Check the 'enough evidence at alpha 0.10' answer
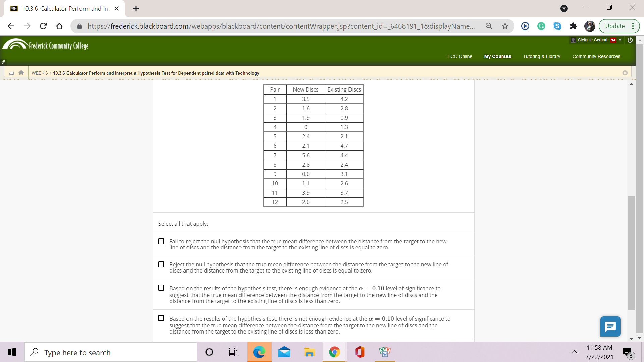This screenshot has height=362, width=644. click(x=161, y=288)
